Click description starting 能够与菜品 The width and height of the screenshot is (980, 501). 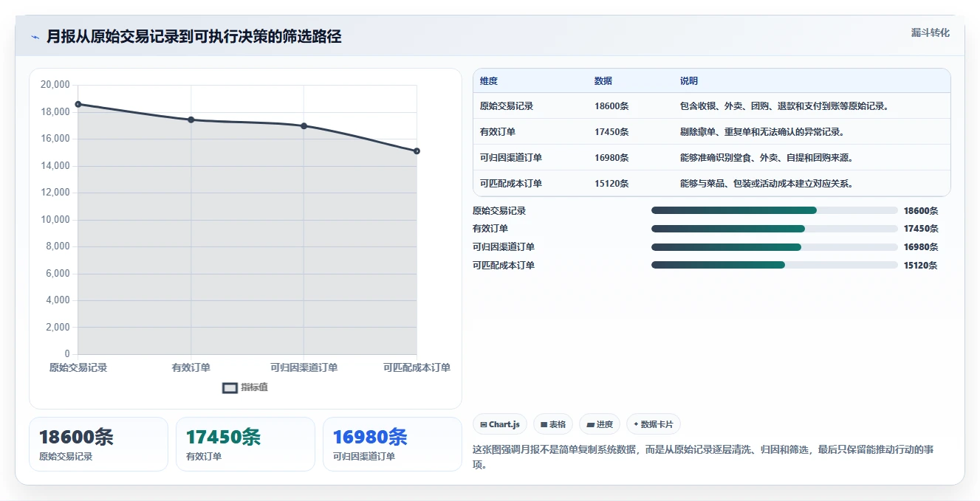pyautogui.click(x=767, y=184)
